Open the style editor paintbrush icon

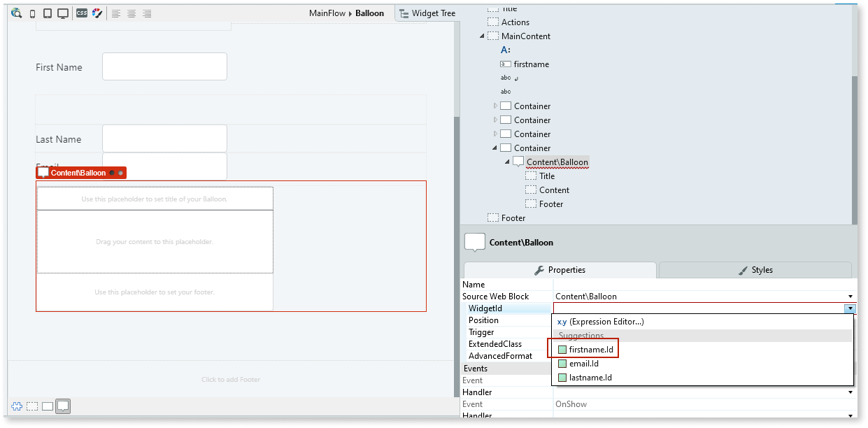(x=98, y=13)
